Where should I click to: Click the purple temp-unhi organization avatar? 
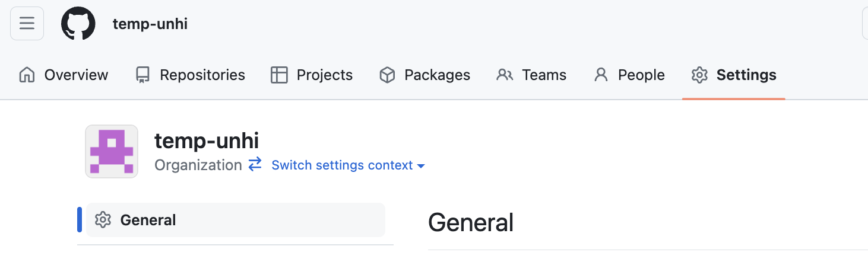pos(112,151)
